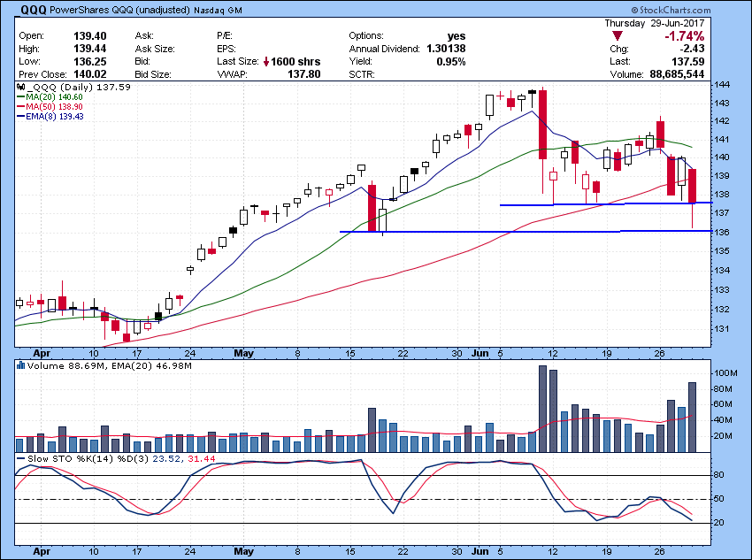Image resolution: width=752 pixels, height=560 pixels.
Task: Select the Volume value 88,685,544
Action: point(677,74)
